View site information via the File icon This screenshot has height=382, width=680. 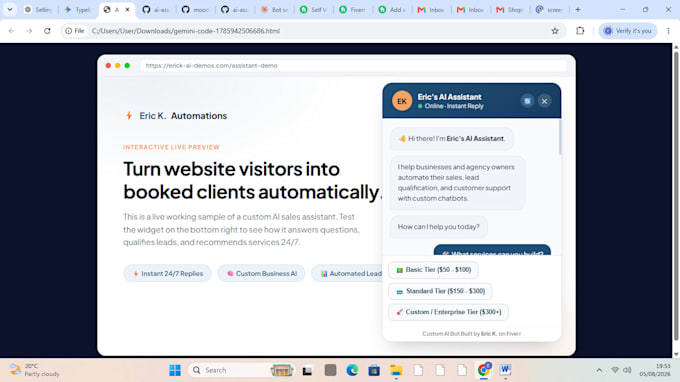tap(75, 31)
